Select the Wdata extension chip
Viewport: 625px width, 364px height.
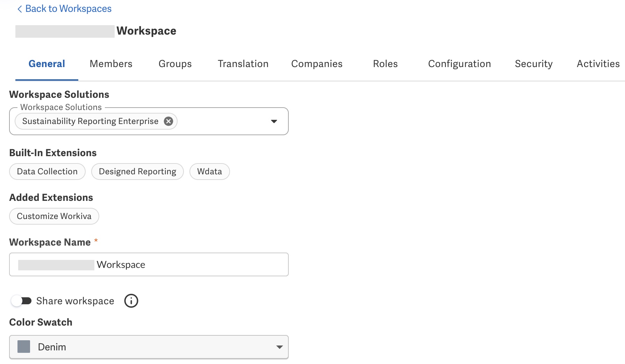(x=209, y=172)
